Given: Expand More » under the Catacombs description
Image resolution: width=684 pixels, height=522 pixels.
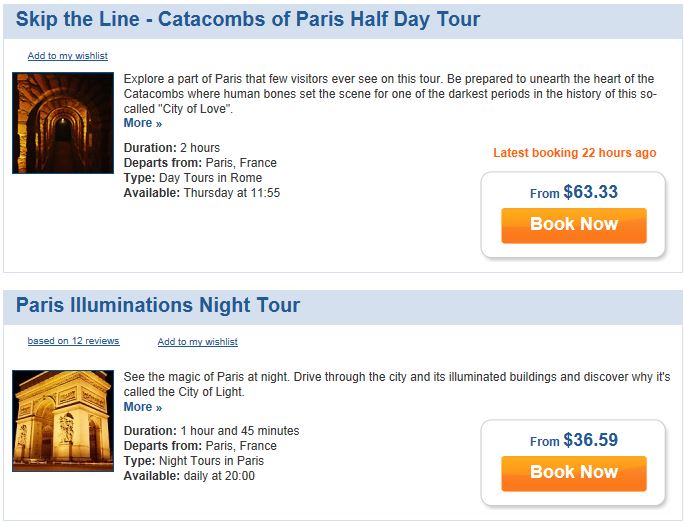Looking at the screenshot, I should pyautogui.click(x=143, y=123).
